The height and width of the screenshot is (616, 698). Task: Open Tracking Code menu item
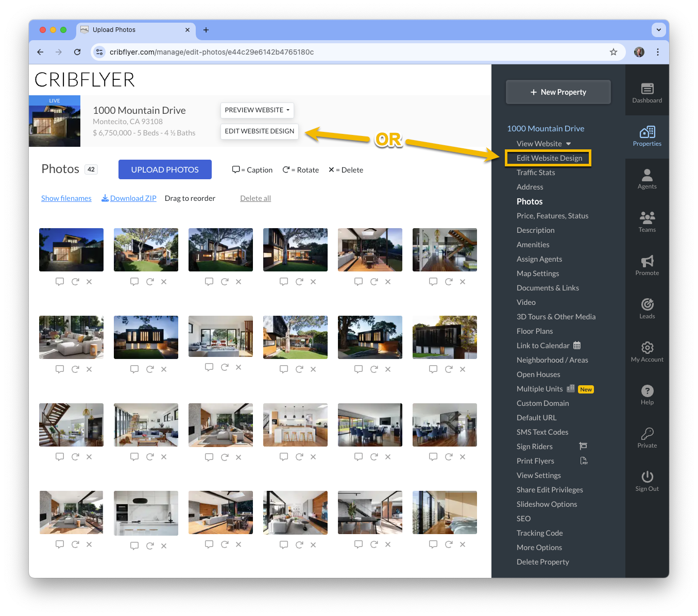coord(539,533)
